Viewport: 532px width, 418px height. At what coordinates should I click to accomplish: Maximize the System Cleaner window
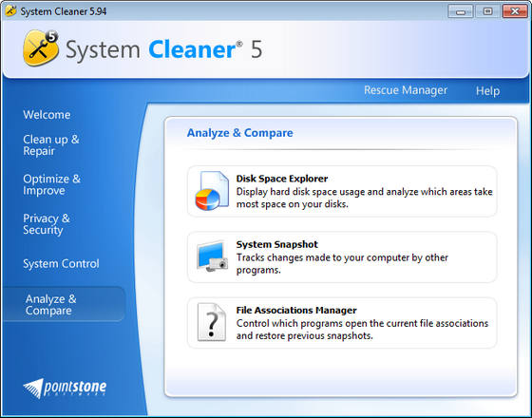[487, 11]
